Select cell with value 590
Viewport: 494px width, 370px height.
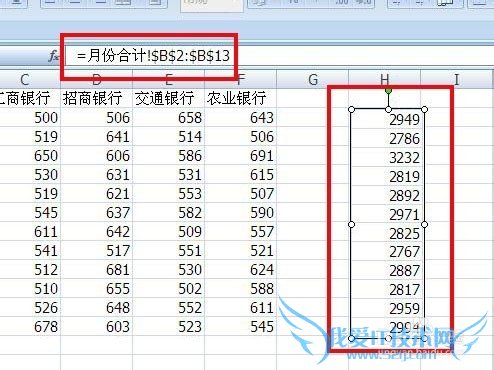tap(241, 212)
